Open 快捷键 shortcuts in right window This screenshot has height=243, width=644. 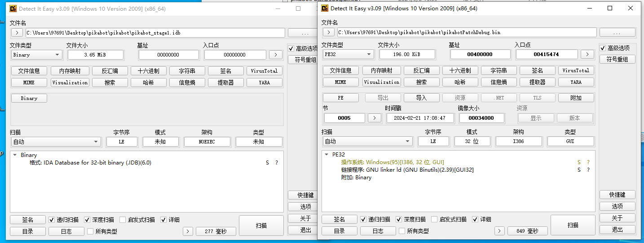click(x=617, y=195)
